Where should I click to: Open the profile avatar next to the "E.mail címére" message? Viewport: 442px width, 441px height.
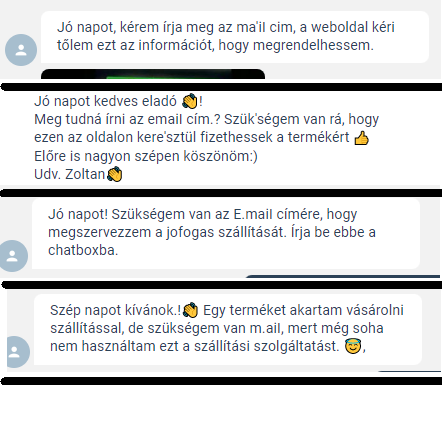click(12, 256)
